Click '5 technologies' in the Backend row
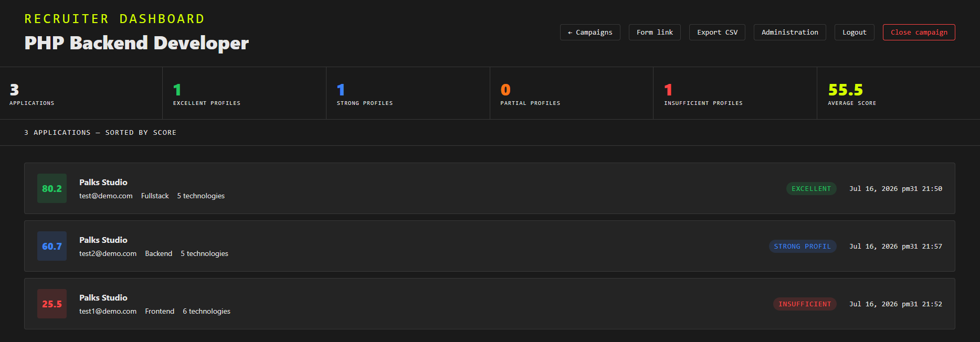 (204, 253)
